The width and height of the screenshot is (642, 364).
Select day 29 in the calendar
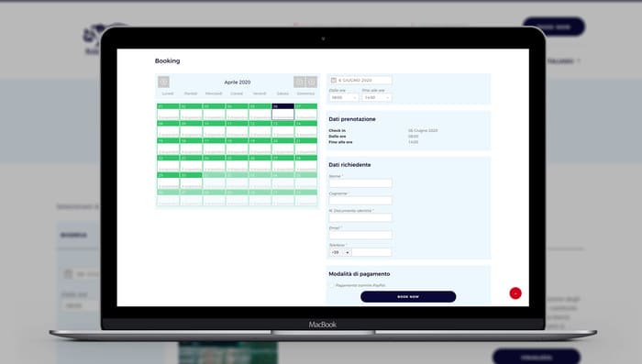(x=168, y=181)
